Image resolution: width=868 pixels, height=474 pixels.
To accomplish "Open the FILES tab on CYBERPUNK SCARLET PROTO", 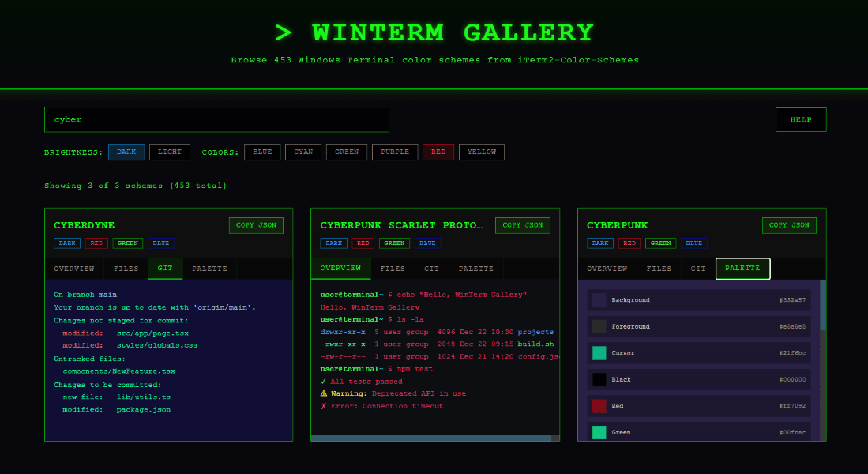I will [392, 269].
